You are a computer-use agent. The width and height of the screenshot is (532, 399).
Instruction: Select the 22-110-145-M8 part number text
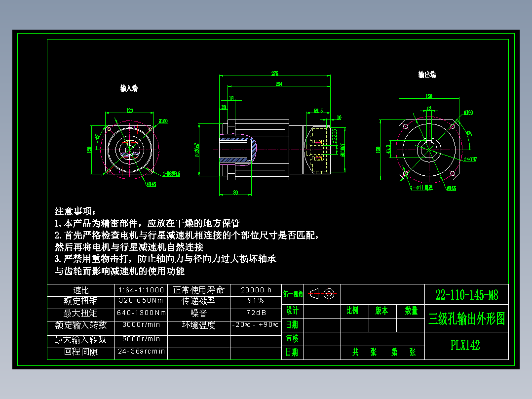click(467, 293)
